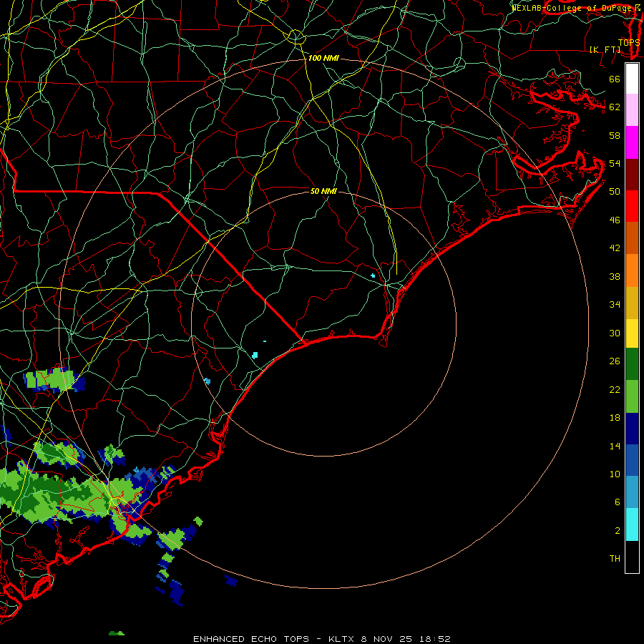644x644 pixels.
Task: Click the legend value 6
Action: [x=618, y=502]
